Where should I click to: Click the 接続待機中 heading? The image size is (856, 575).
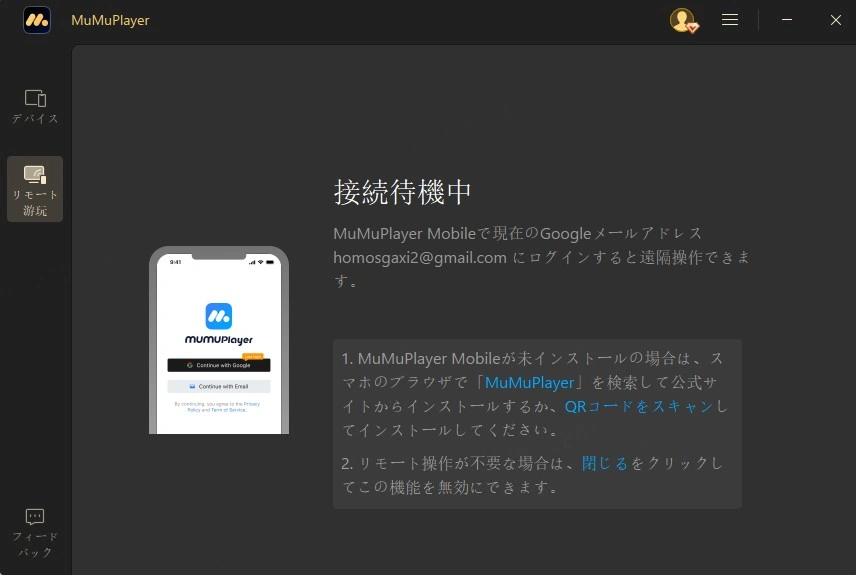click(x=402, y=192)
